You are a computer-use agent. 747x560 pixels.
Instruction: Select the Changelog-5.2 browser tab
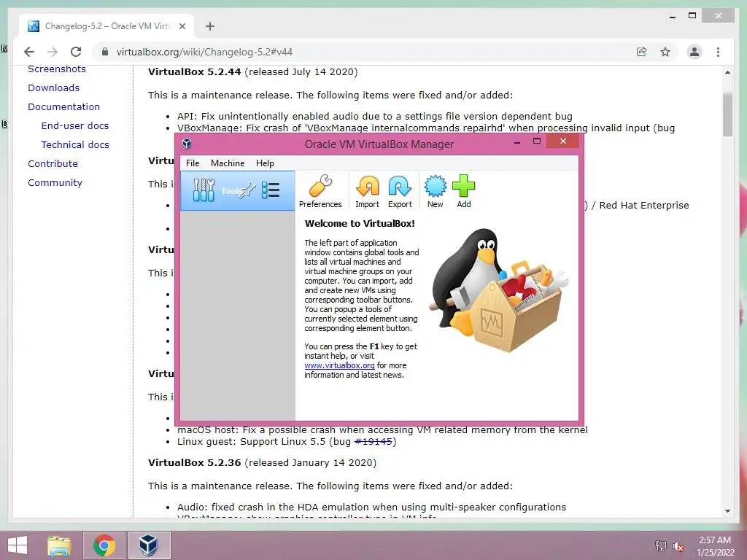(107, 26)
